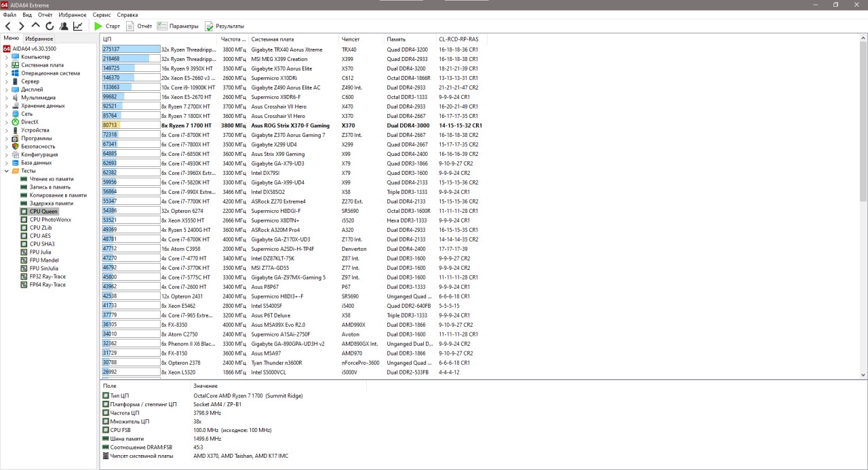Click the CPU ZLib test icon
Image resolution: width=868 pixels, height=470 pixels.
click(x=24, y=228)
